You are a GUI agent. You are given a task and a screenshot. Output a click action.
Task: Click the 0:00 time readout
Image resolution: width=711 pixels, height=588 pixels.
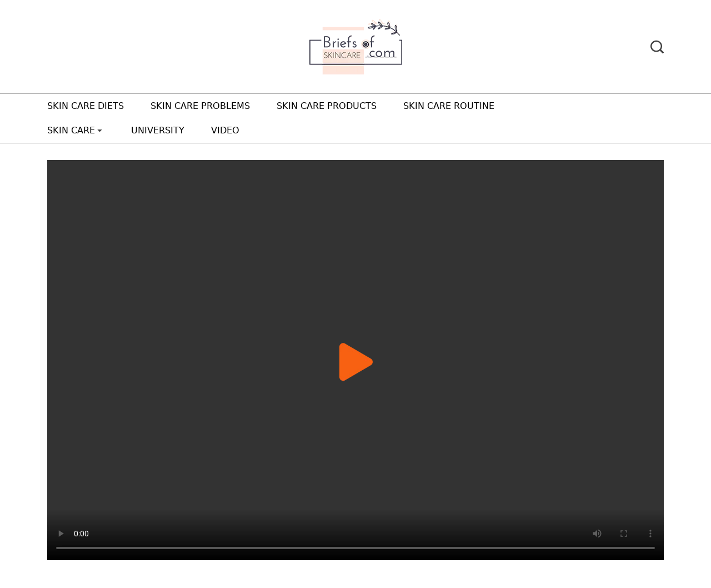pyautogui.click(x=81, y=534)
